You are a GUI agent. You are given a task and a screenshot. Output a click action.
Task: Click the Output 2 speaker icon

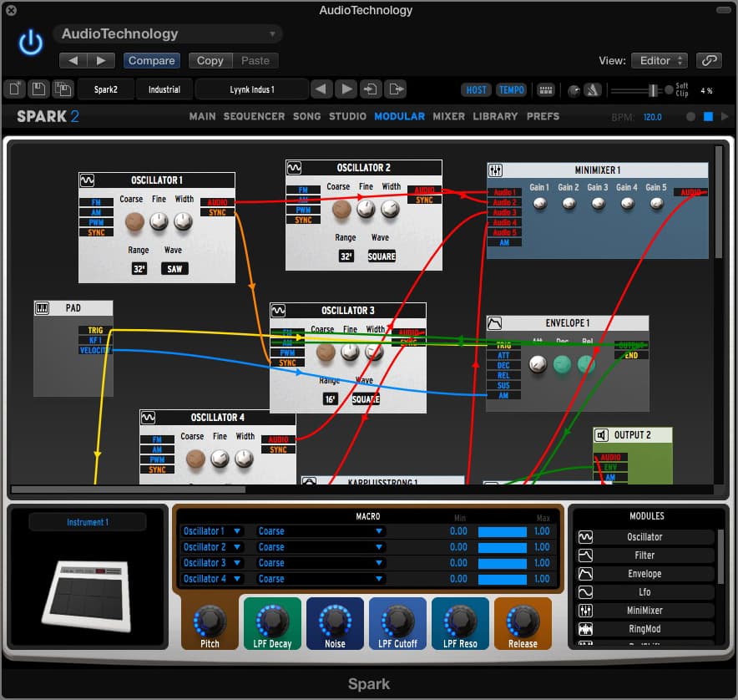602,435
